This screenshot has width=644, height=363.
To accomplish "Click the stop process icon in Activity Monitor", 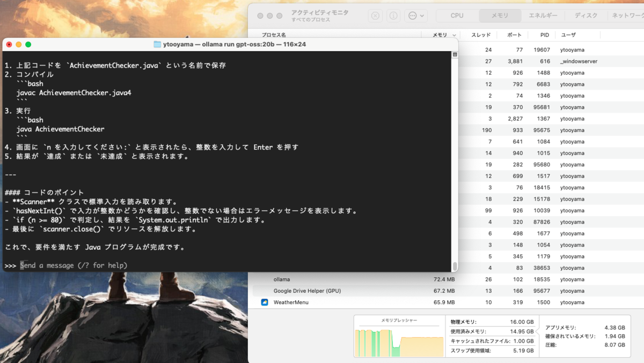I will point(375,16).
